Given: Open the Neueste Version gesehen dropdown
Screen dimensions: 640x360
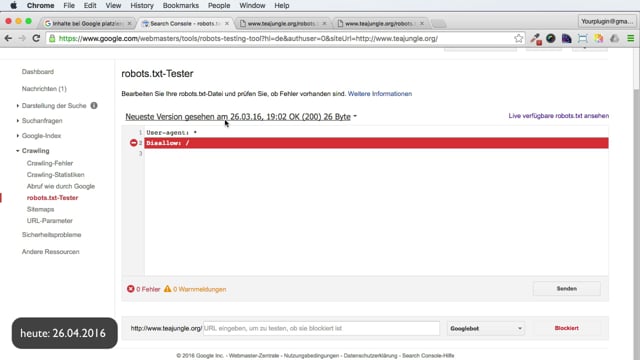Looking at the screenshot, I should pyautogui.click(x=241, y=117).
